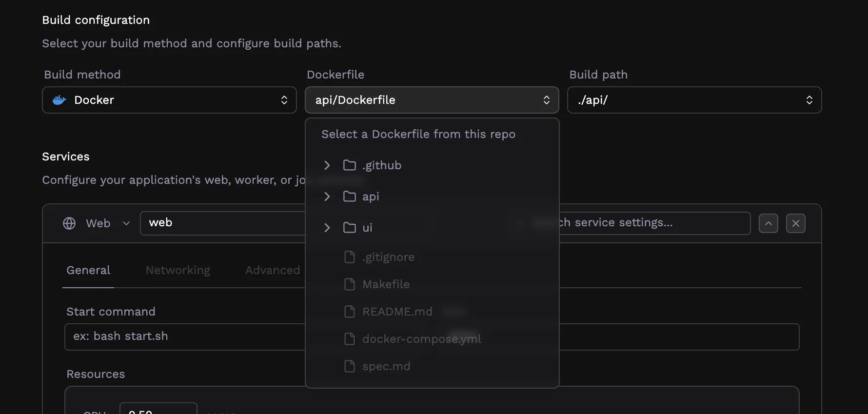
Task: Expand the ui folder chevron
Action: tap(327, 228)
